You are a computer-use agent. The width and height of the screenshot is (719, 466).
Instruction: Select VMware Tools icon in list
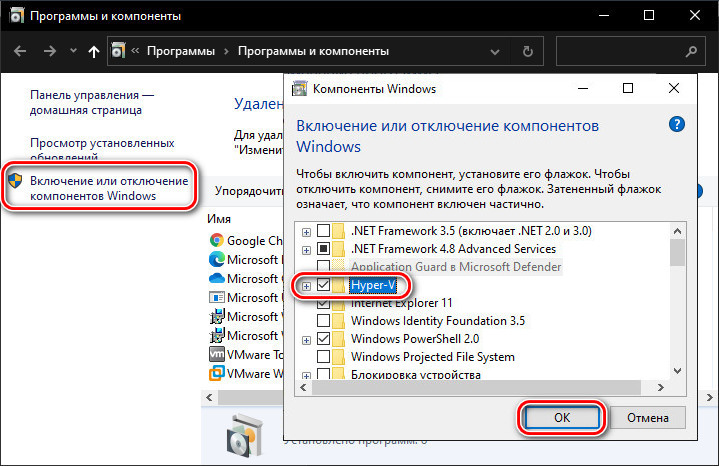coord(216,354)
